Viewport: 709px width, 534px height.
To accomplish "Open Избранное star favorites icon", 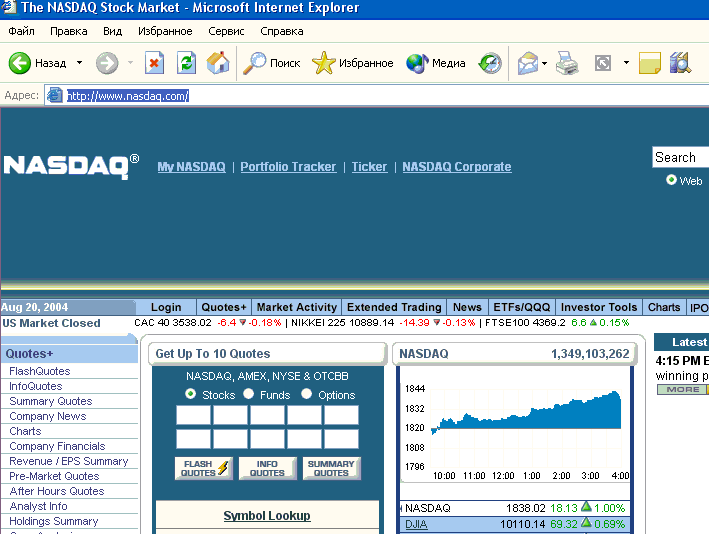I will click(x=324, y=63).
